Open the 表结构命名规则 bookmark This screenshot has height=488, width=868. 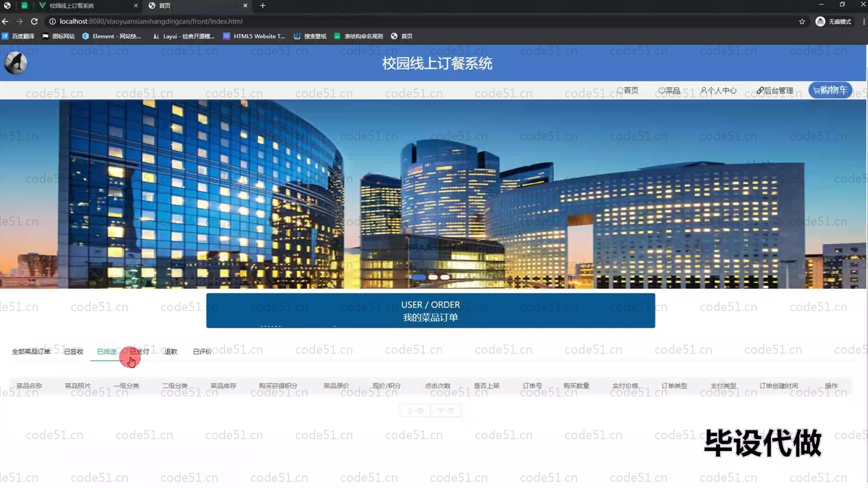[358, 36]
